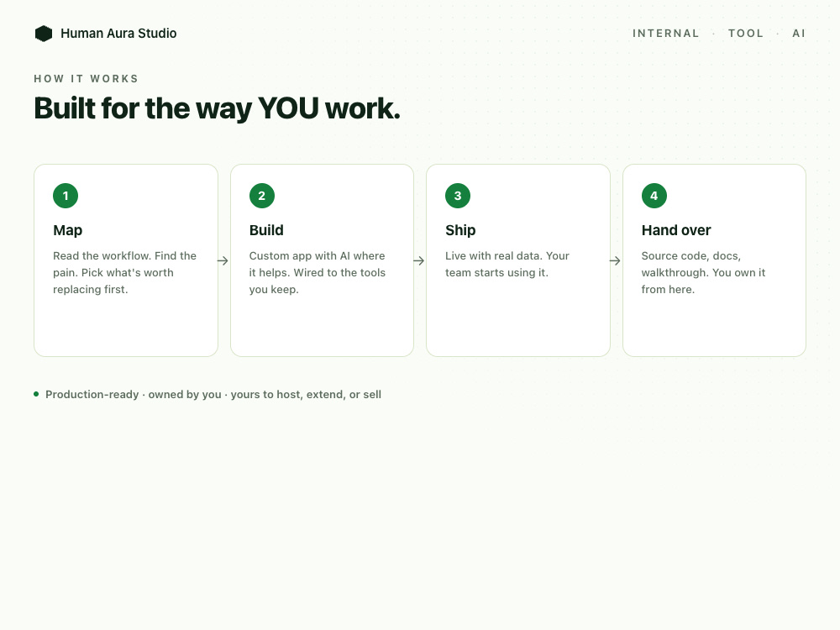Image resolution: width=840 pixels, height=630 pixels.
Task: Click the Human Aura Studio brand name
Action: [118, 34]
